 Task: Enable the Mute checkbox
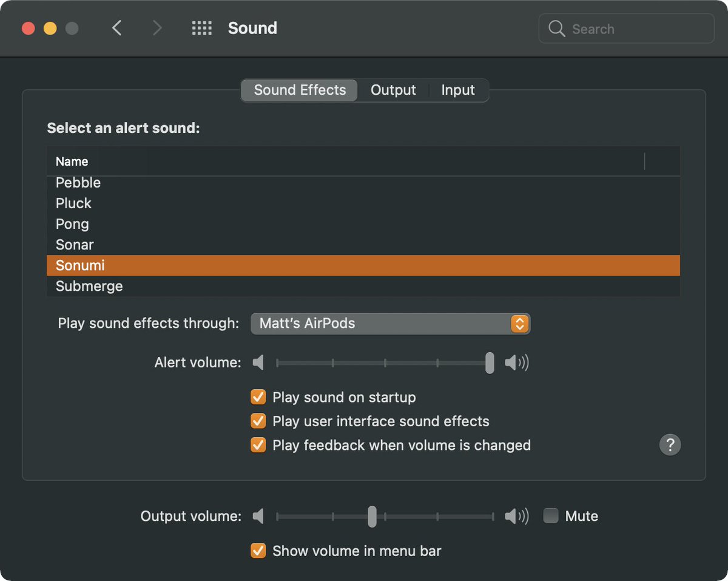tap(551, 516)
